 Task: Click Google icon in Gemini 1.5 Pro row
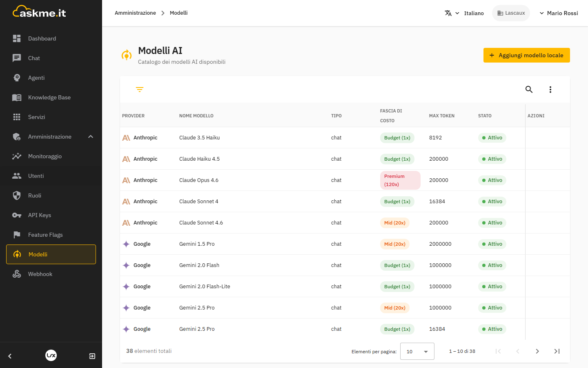(x=126, y=244)
